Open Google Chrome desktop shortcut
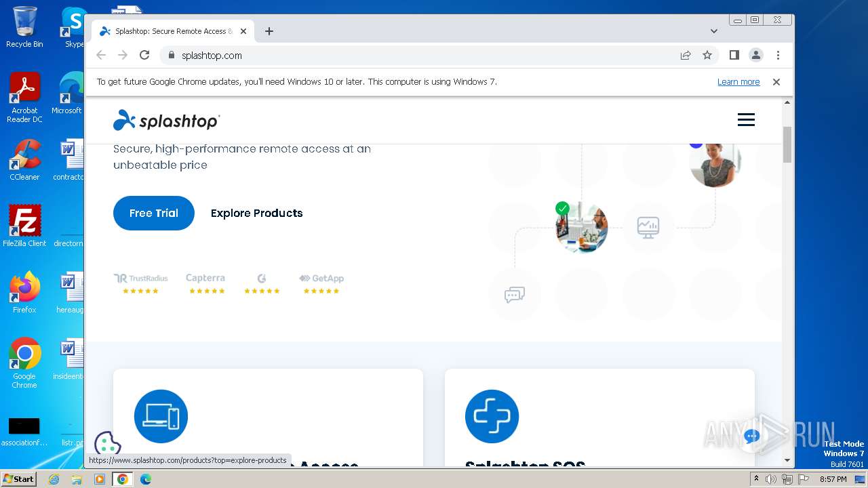868x488 pixels. 24,363
